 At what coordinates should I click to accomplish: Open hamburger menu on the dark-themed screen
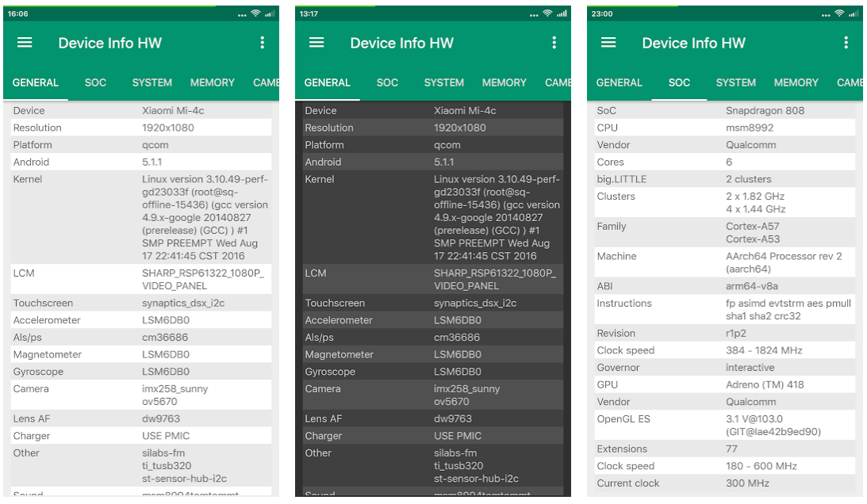(x=316, y=43)
